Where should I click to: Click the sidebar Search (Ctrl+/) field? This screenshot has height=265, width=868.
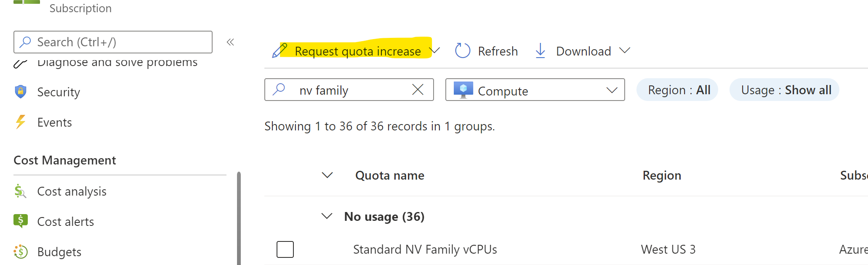(113, 42)
